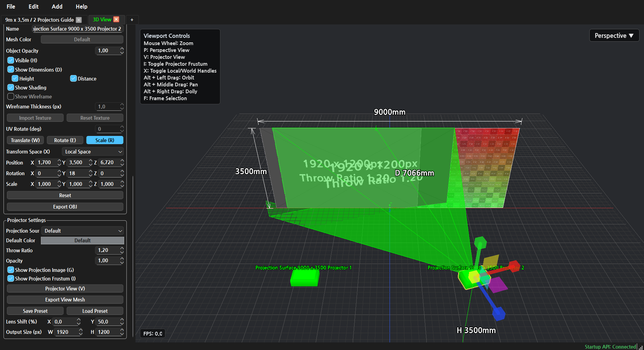Click Export View Mesh button
The width and height of the screenshot is (644, 350).
(x=65, y=299)
